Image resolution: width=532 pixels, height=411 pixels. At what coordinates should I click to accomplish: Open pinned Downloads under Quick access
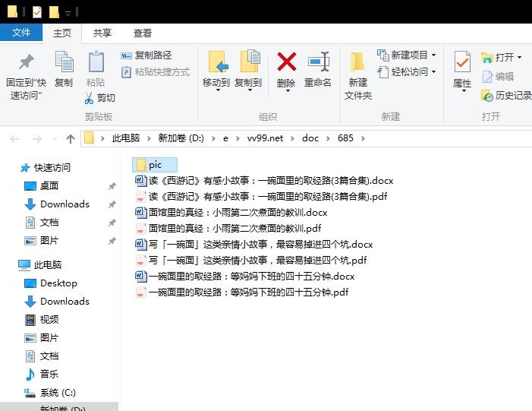57,204
